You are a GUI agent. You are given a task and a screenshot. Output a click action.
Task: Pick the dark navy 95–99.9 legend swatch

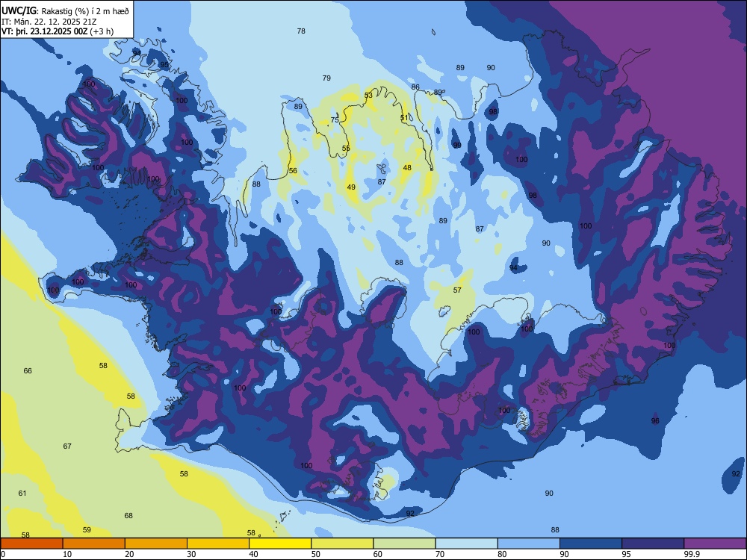click(x=653, y=544)
